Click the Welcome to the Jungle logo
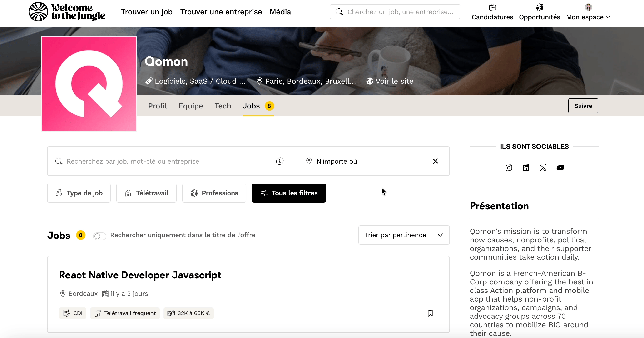The width and height of the screenshot is (644, 338). coord(67,12)
